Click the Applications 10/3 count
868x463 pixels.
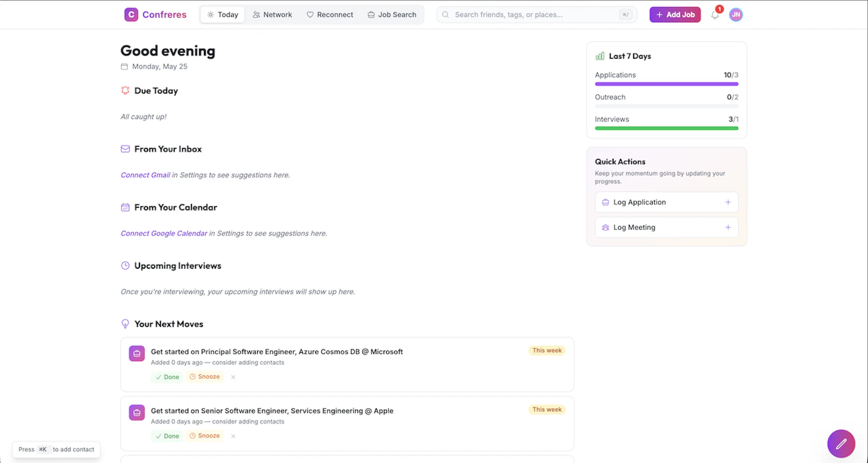[731, 75]
